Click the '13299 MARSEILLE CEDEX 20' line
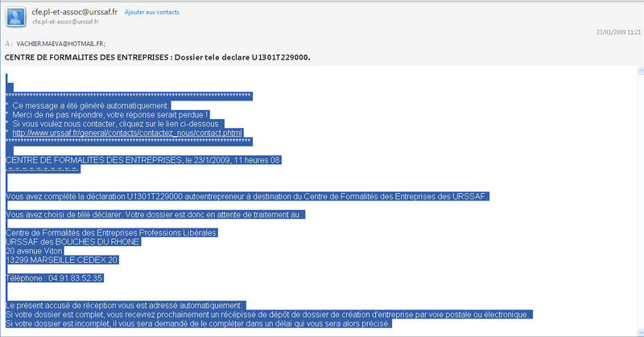644x337 pixels. (62, 260)
